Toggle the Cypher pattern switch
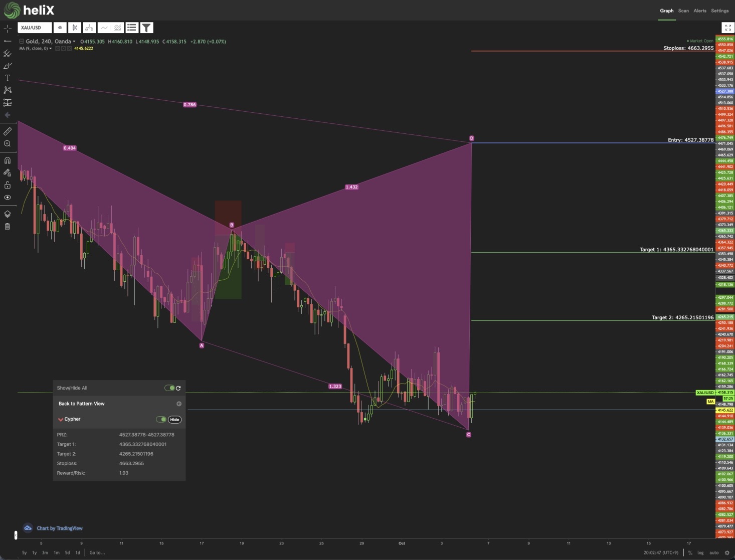 161,420
